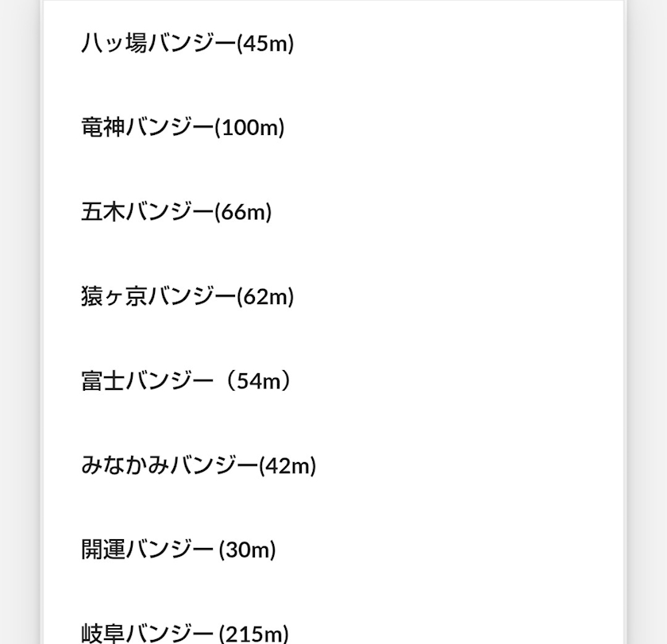Click the 215m label after 岐阜バンジー
667x644 pixels.
(254, 634)
